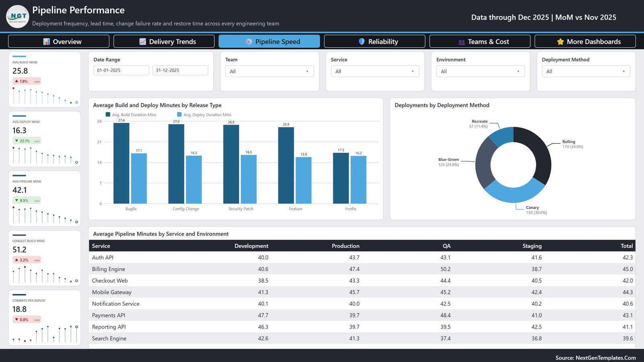Viewport: 644px width, 362px height.
Task: Sort by the Service column header
Action: [x=101, y=246]
